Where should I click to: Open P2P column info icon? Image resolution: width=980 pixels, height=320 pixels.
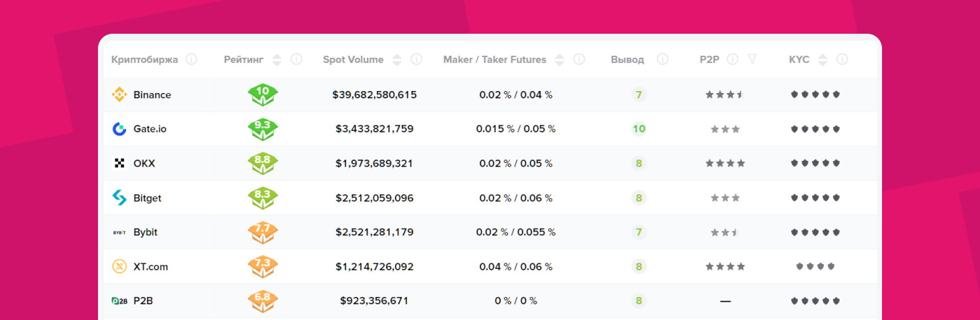click(x=732, y=59)
